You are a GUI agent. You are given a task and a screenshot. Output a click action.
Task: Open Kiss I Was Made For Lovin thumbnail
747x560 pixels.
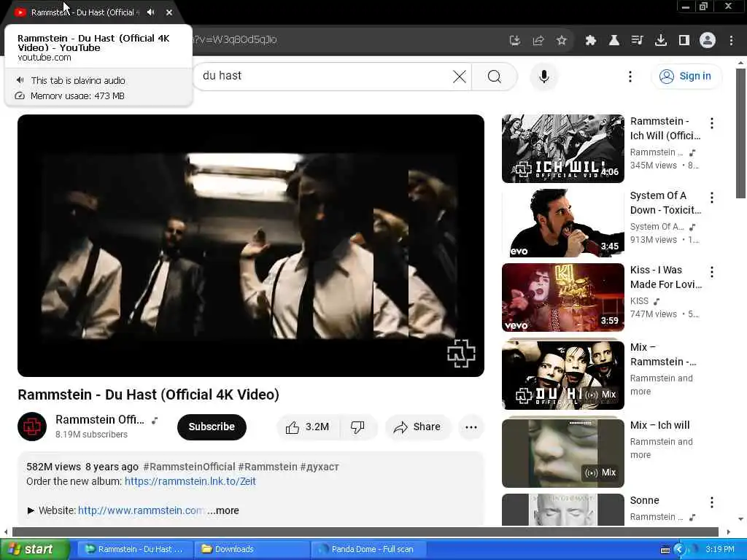coord(562,297)
